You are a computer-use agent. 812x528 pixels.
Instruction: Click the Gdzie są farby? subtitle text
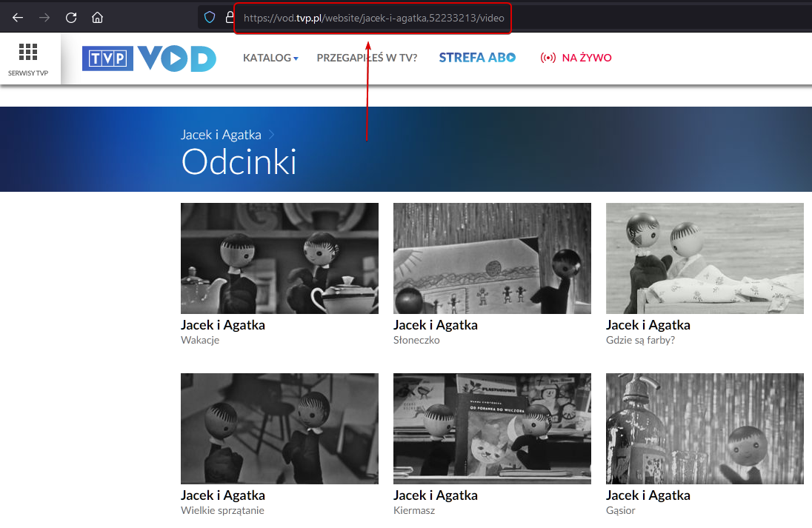[640, 341]
